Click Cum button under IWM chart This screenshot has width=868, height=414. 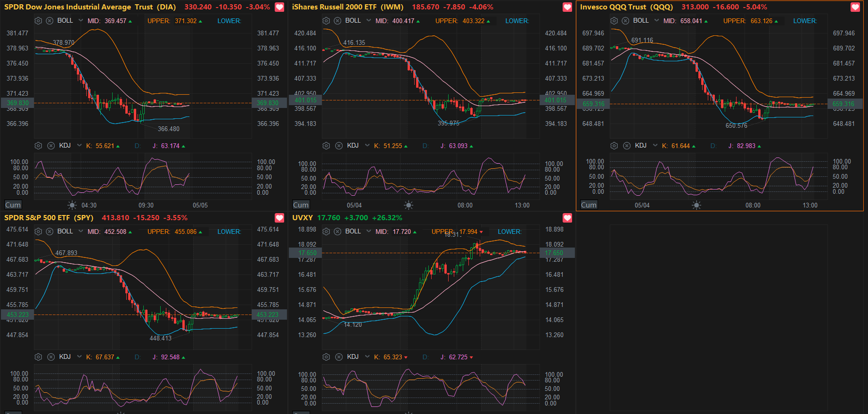[x=301, y=205]
